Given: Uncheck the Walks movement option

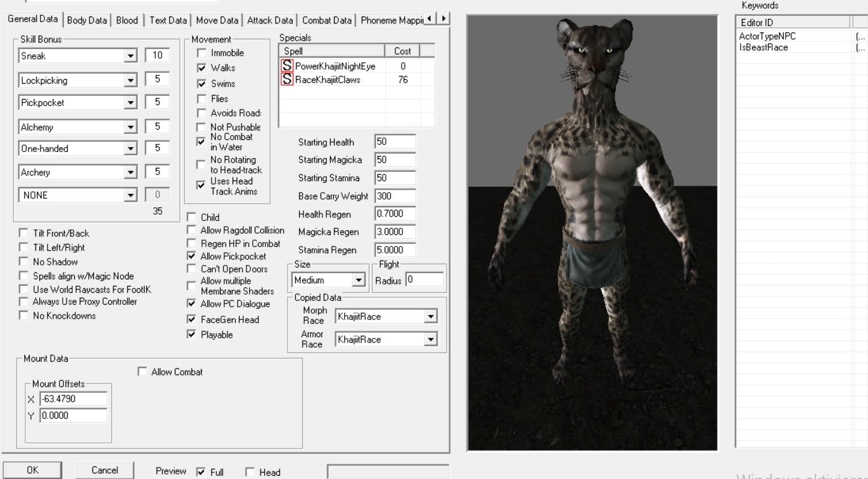Looking at the screenshot, I should pyautogui.click(x=201, y=68).
